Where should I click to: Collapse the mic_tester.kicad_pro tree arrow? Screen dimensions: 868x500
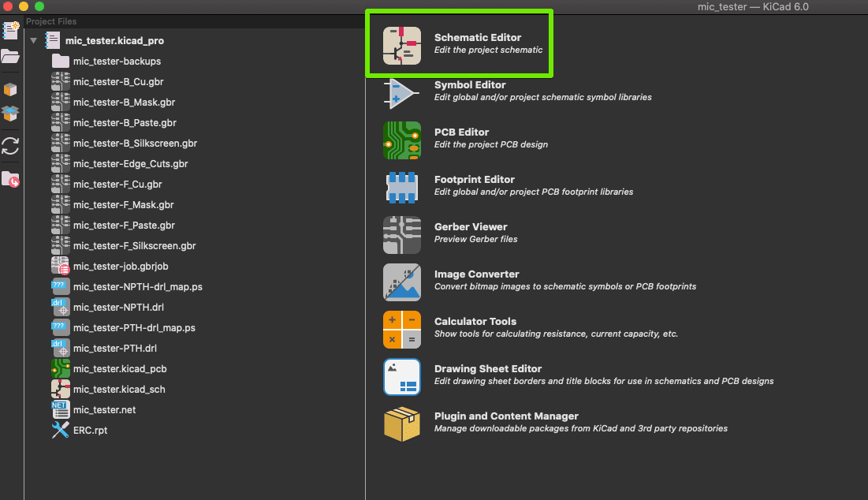coord(34,40)
